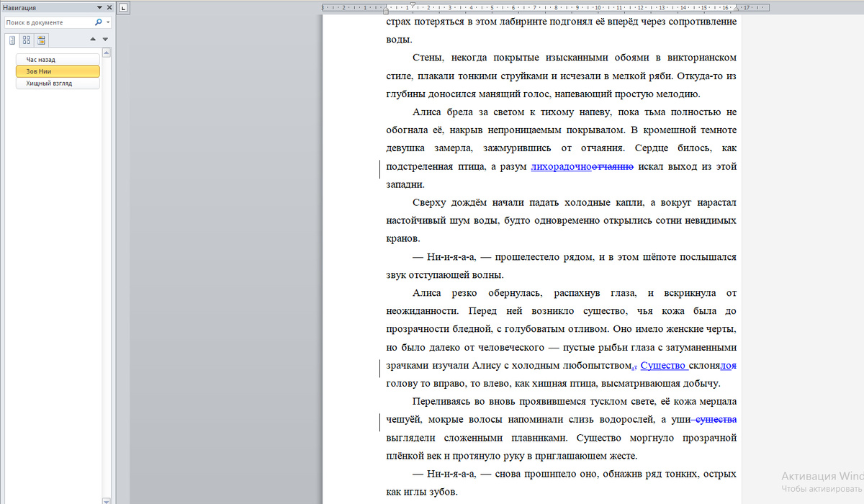Screen dimensions: 864x504
Task: Close the Навигация pane
Action: (109, 8)
